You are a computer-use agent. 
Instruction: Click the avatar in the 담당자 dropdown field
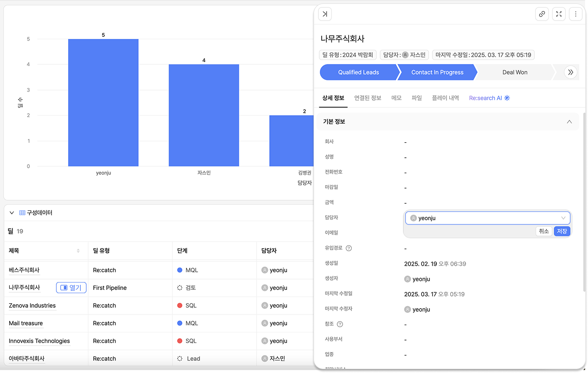tap(414, 218)
